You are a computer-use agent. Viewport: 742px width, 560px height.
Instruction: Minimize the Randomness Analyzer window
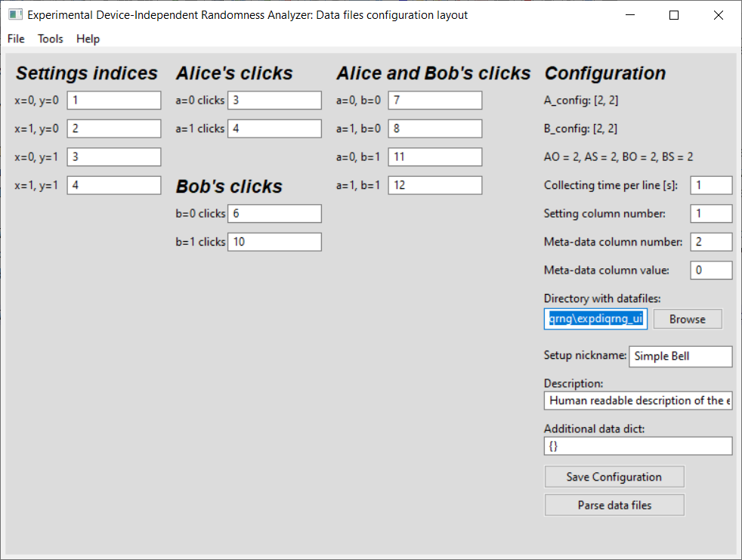[630, 15]
